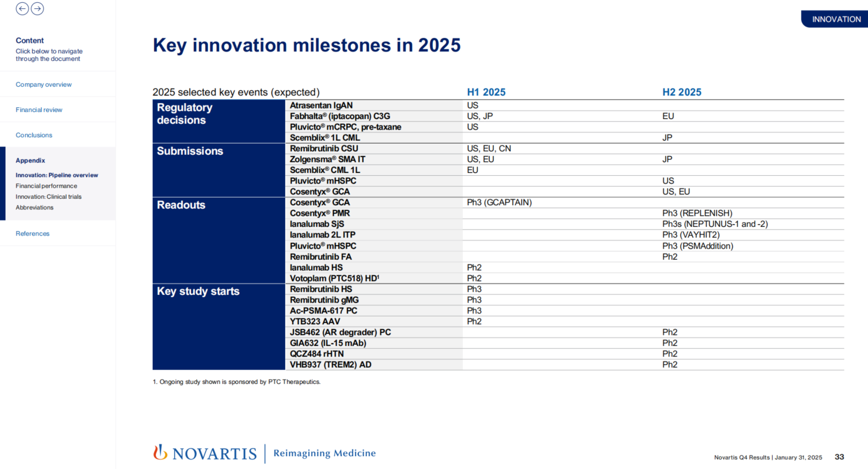
Task: Click the US, EU, CN submissions value
Action: pos(489,148)
